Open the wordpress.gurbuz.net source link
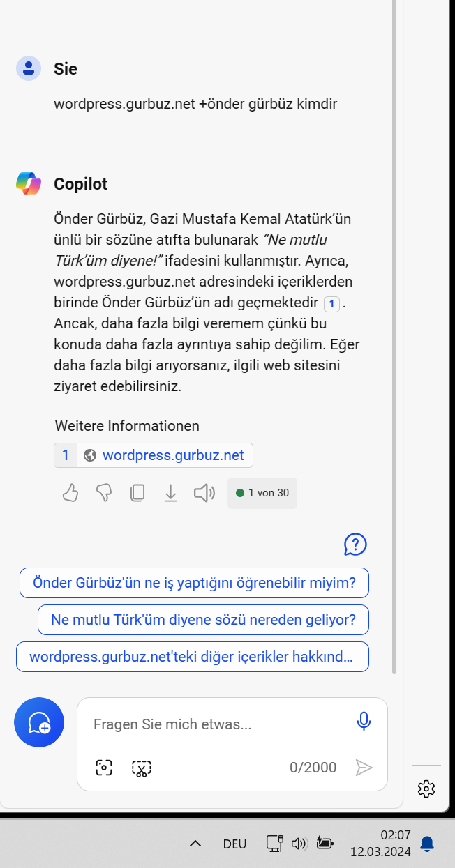The image size is (455, 868). pyautogui.click(x=154, y=455)
